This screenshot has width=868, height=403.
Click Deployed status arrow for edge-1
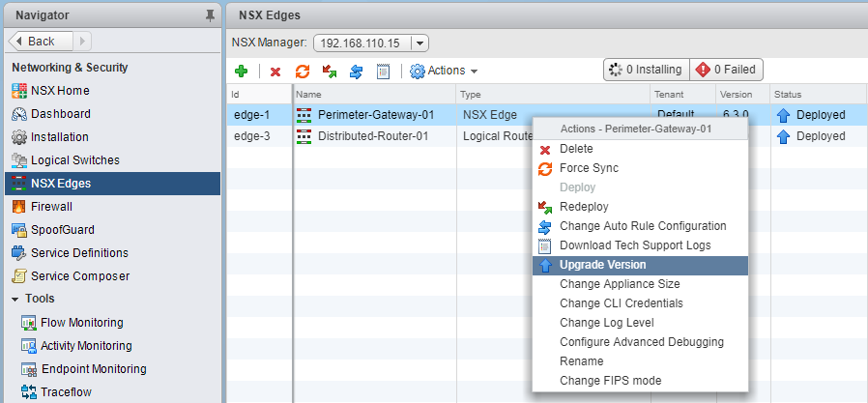point(783,115)
